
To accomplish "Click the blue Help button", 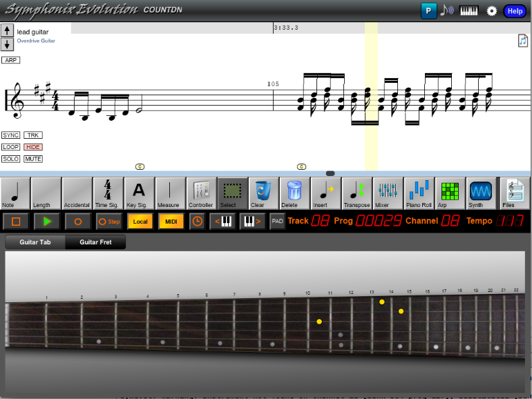I will pos(514,11).
